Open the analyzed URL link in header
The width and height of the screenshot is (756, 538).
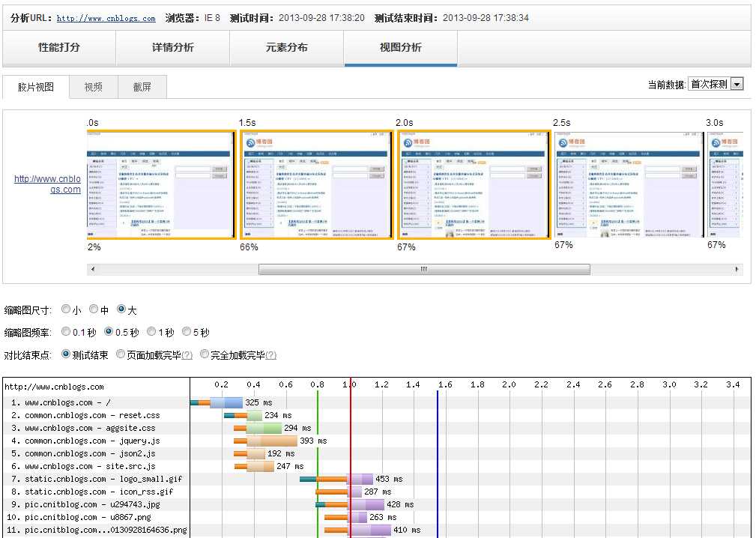click(106, 18)
